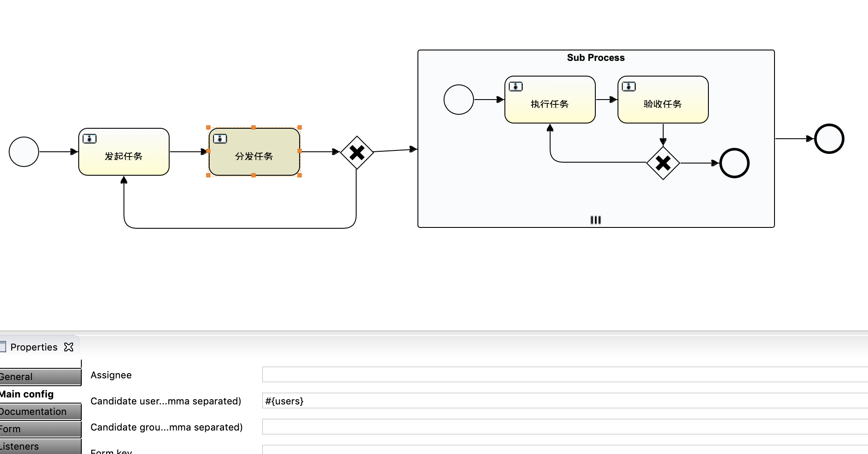
Task: Switch to the Form properties tab
Action: tap(40, 429)
